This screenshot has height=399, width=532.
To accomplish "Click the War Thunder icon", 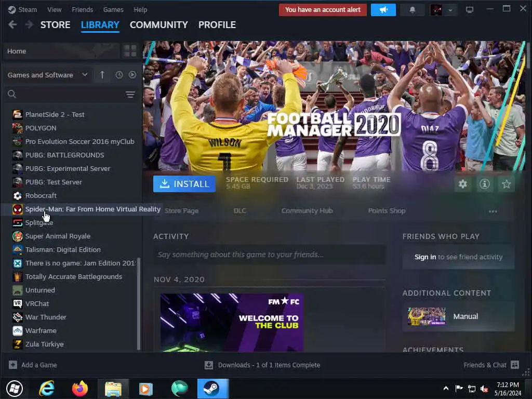I will (17, 317).
